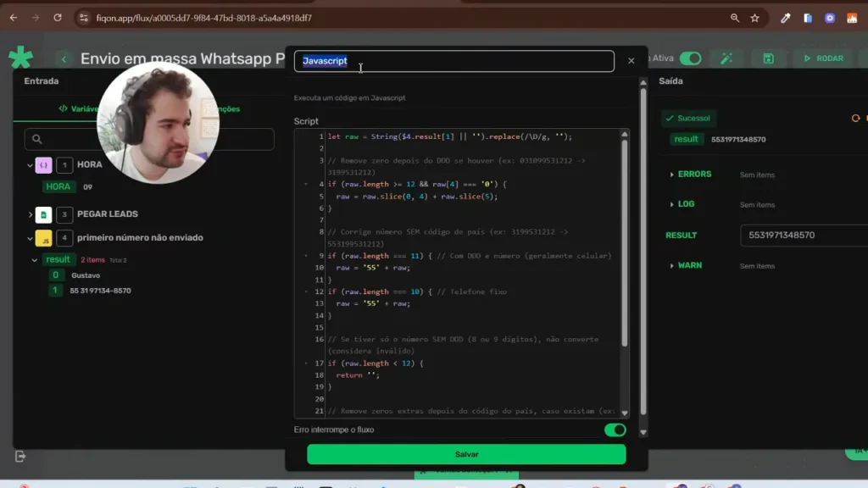This screenshot has height=488, width=868.
Task: Bookmark this page with the star icon
Action: click(754, 18)
